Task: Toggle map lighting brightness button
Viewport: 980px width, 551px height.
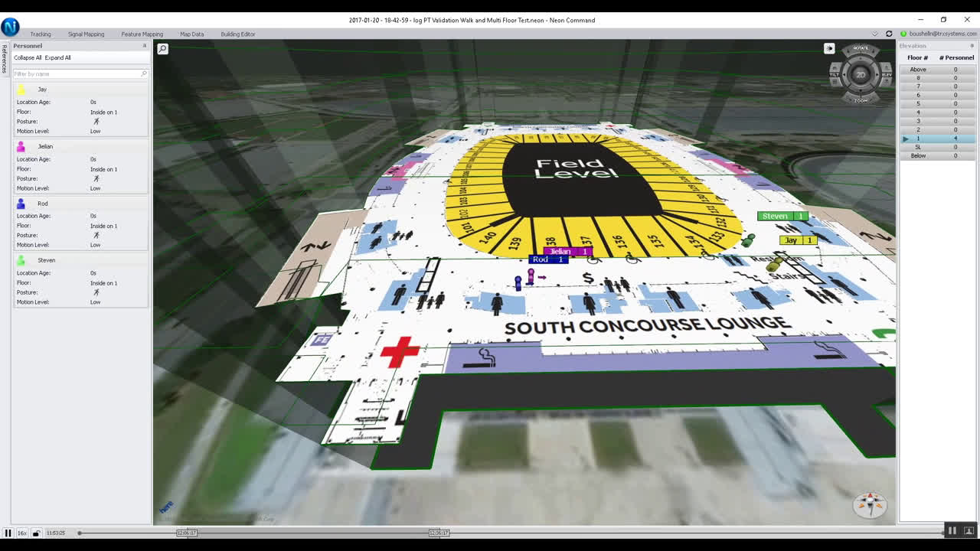Action: tap(829, 49)
